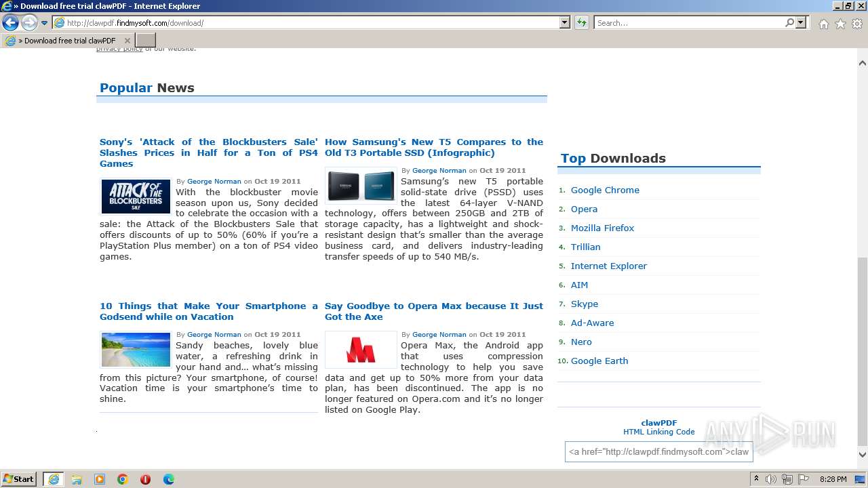Open the privacy policy link
868x488 pixels.
pos(119,49)
